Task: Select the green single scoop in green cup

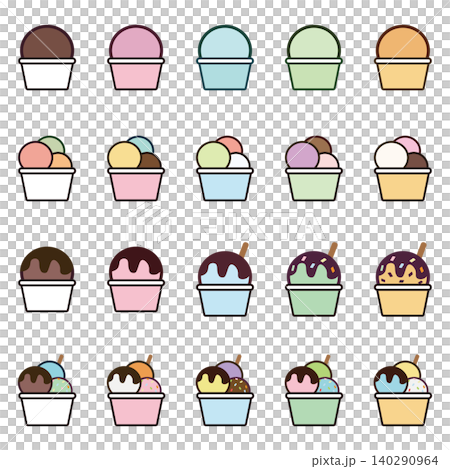Action: (314, 57)
